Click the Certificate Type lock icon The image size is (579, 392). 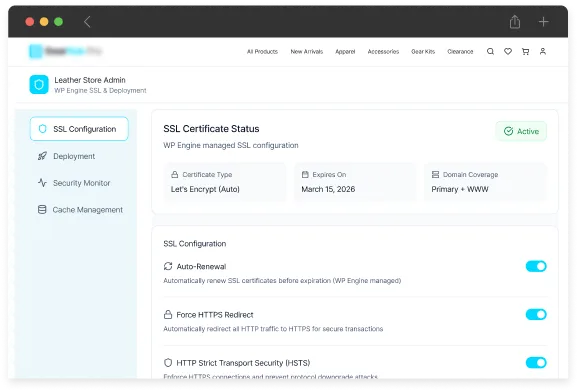175,175
